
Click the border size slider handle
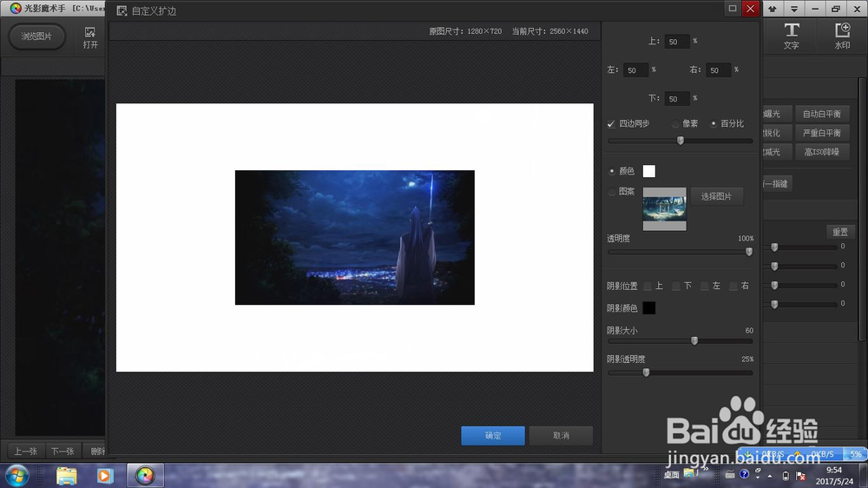click(681, 141)
